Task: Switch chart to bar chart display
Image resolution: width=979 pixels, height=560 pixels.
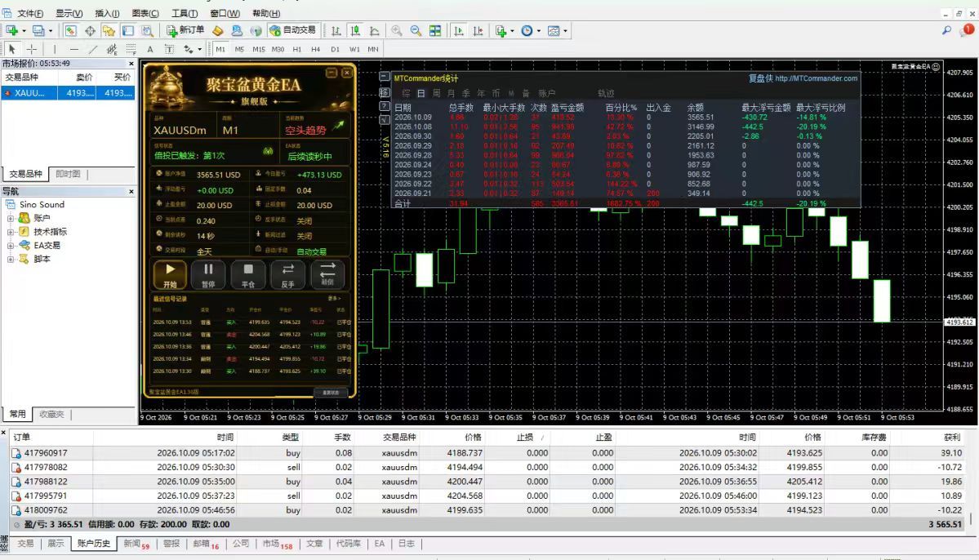Action: [336, 30]
